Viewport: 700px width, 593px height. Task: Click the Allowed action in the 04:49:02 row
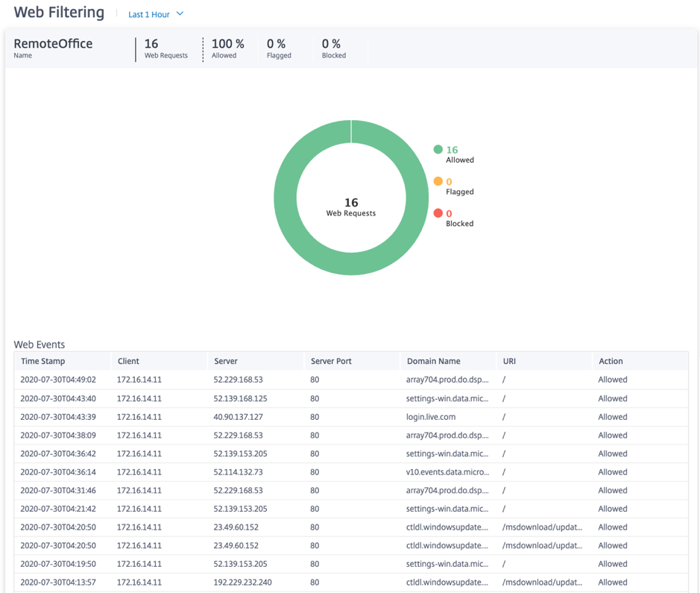coord(613,380)
